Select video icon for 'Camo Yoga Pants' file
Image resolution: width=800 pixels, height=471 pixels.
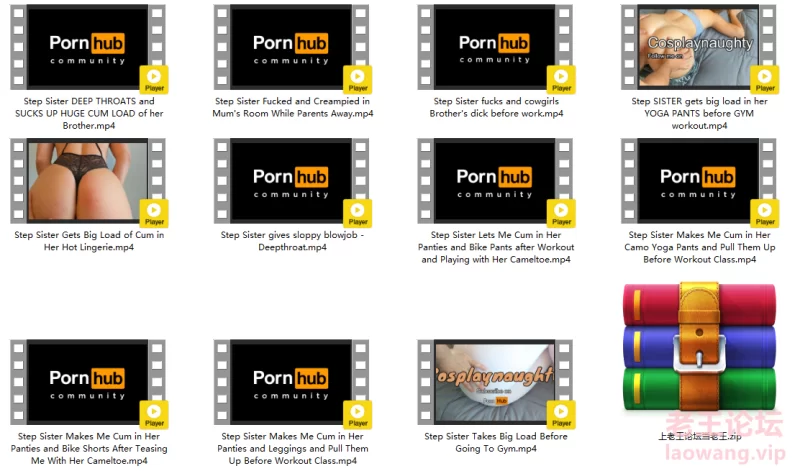pos(698,181)
